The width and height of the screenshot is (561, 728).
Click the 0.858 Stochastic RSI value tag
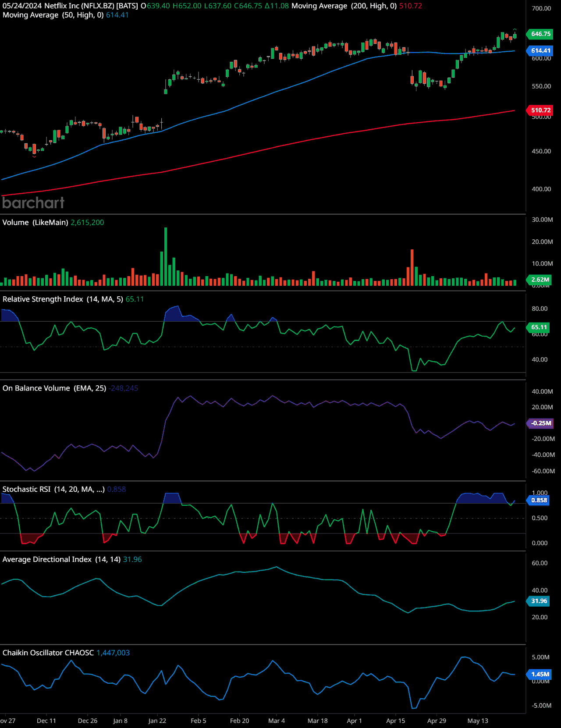(x=539, y=500)
